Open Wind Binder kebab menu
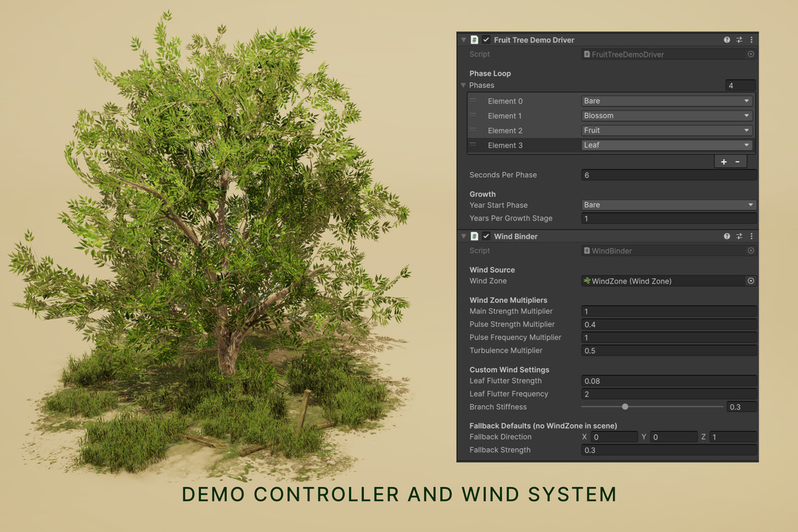This screenshot has height=532, width=798. pyautogui.click(x=751, y=236)
